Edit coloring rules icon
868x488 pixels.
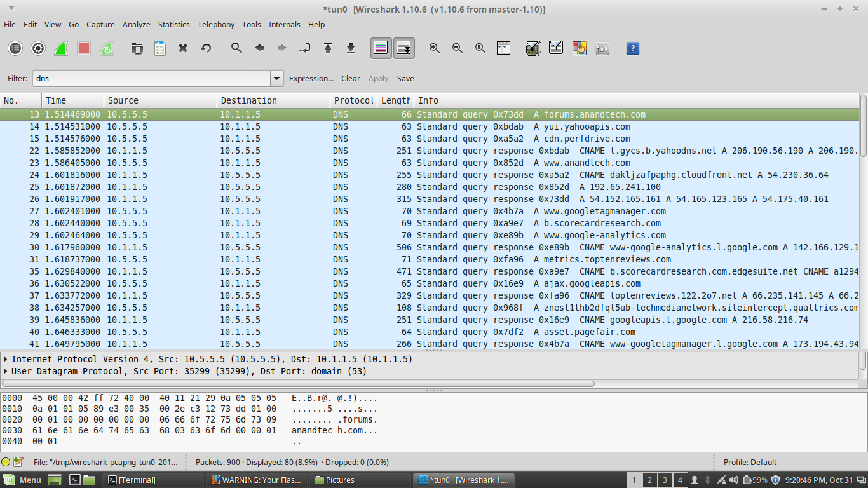(x=579, y=48)
